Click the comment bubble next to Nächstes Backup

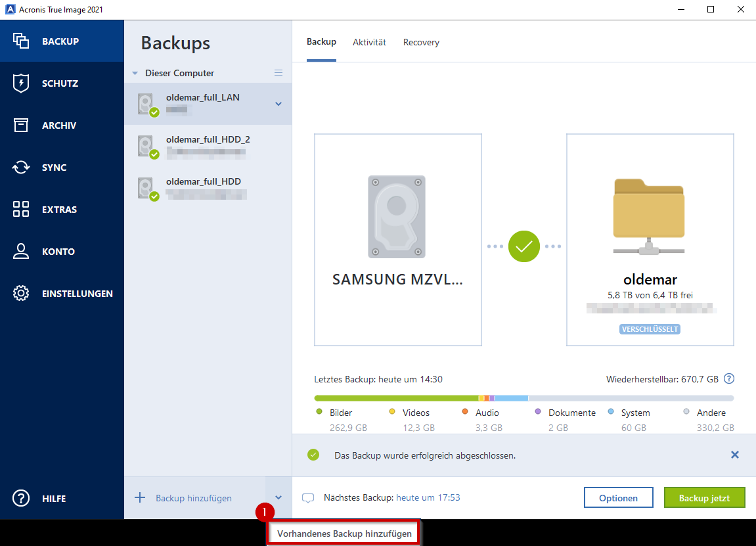[x=308, y=497]
